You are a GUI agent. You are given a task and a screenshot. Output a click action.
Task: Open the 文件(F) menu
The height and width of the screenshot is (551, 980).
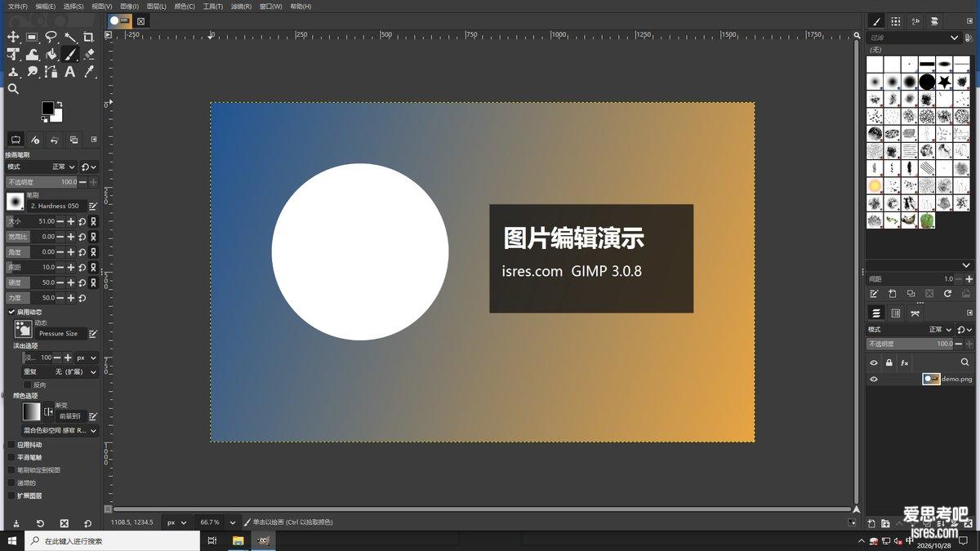pos(18,7)
